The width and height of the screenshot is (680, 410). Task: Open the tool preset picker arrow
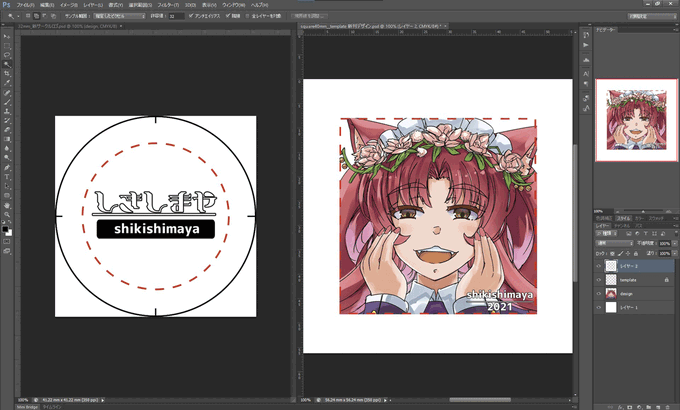click(18, 16)
